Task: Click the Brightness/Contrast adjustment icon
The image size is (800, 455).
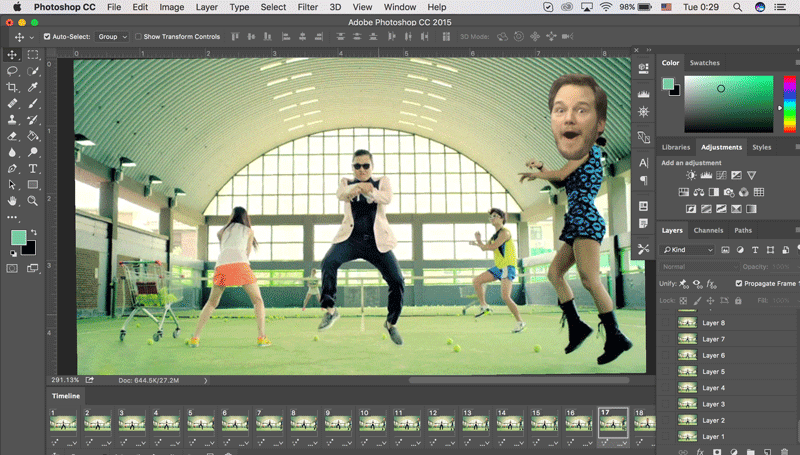Action: (x=691, y=176)
